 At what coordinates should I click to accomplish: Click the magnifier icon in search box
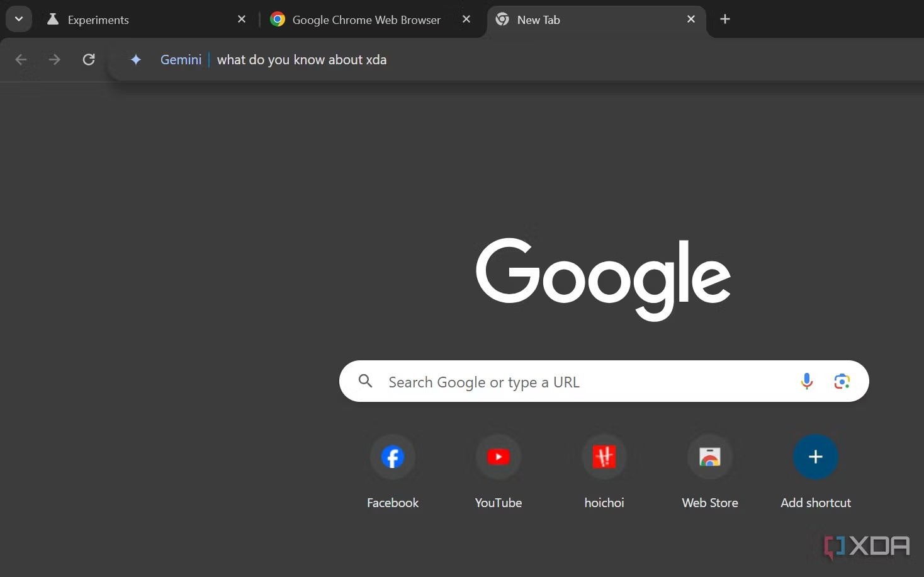[x=366, y=381]
